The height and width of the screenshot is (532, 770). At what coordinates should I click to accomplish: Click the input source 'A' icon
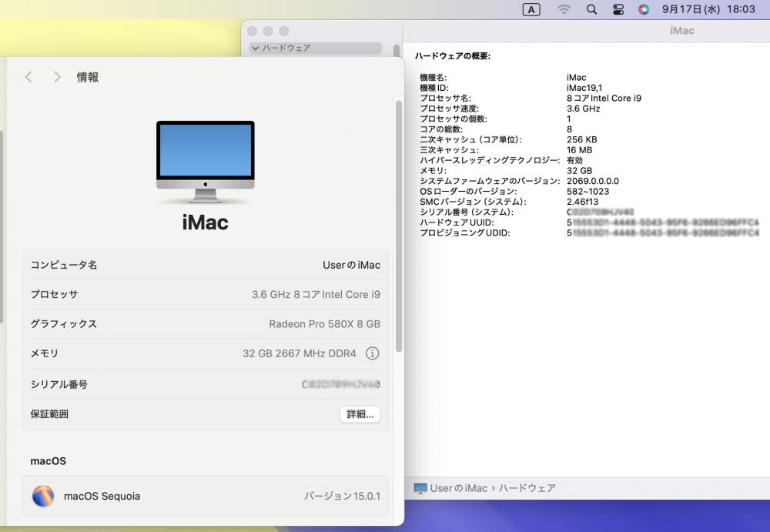tap(531, 9)
